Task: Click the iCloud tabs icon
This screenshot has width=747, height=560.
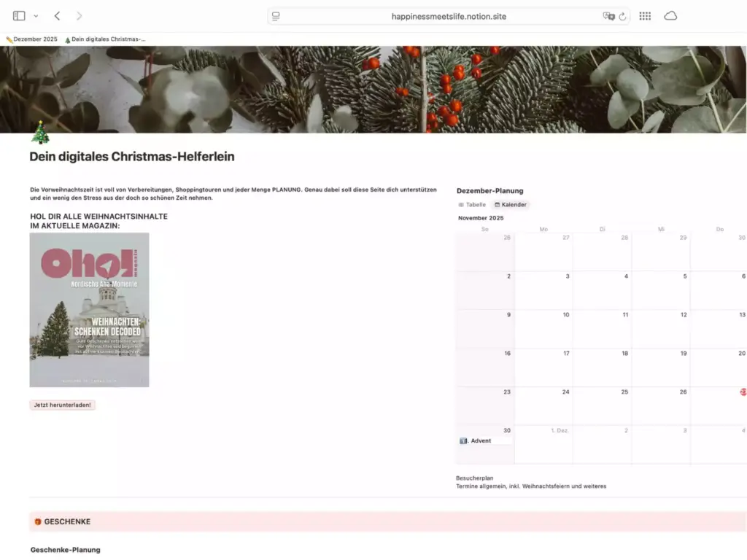Action: tap(670, 16)
